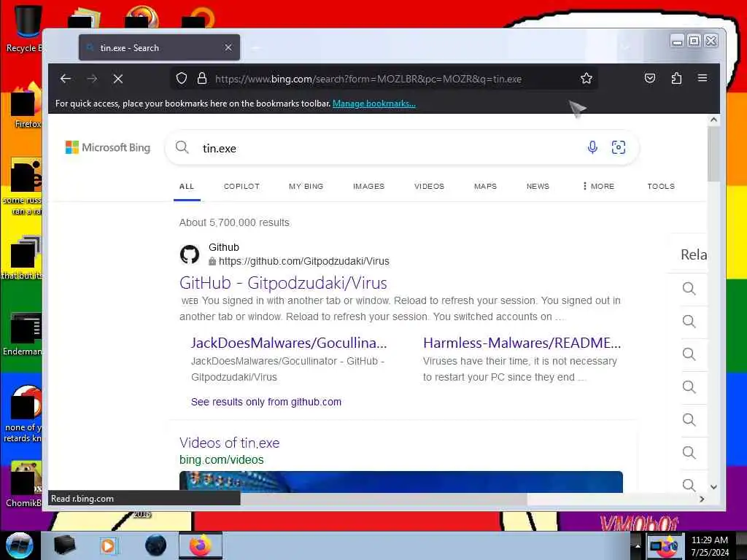Open the media player taskbar icon

click(109, 545)
